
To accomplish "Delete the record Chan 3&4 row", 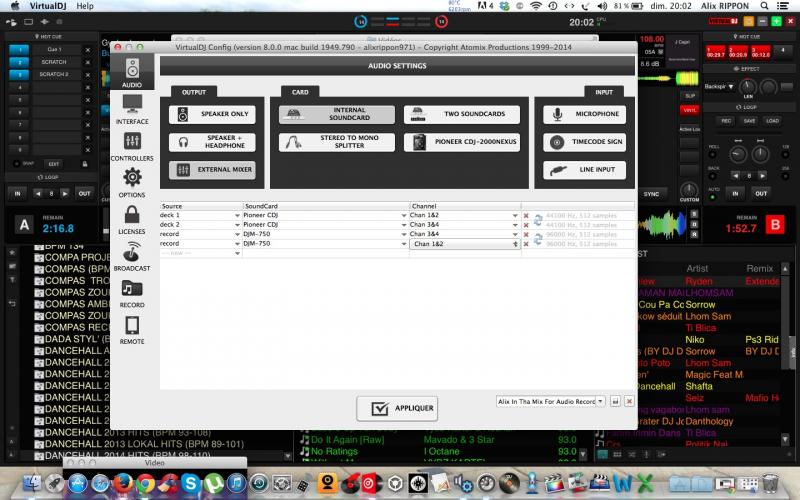I will coord(526,235).
